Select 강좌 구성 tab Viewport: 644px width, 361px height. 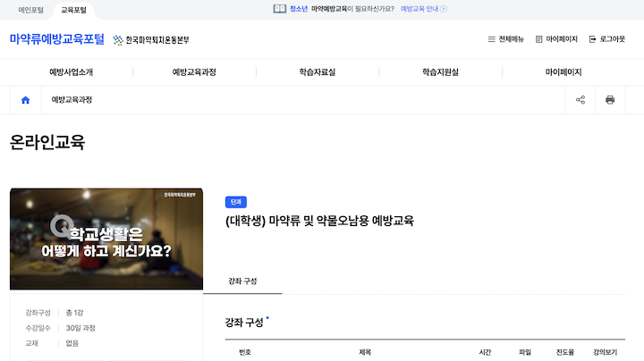click(x=242, y=281)
